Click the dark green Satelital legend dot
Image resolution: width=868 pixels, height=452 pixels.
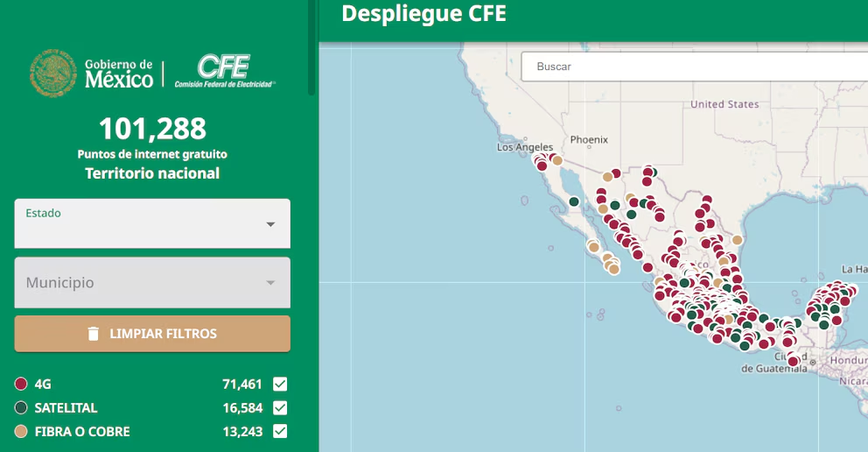point(21,408)
